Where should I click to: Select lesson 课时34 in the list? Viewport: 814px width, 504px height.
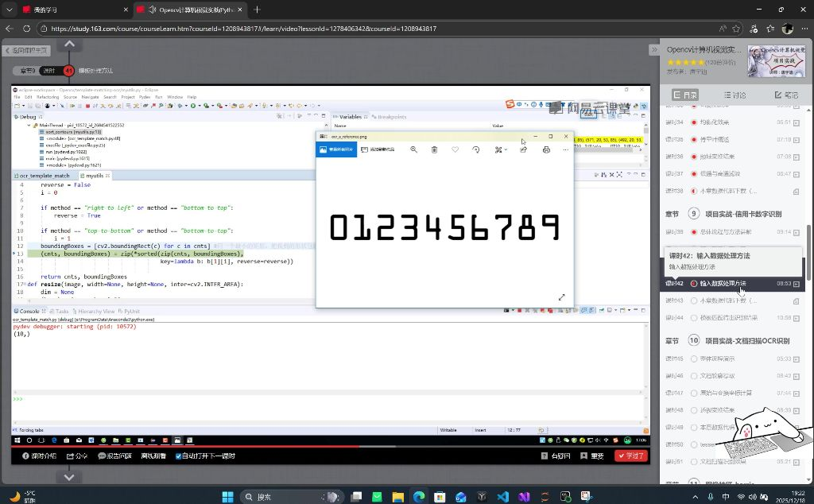click(x=733, y=122)
